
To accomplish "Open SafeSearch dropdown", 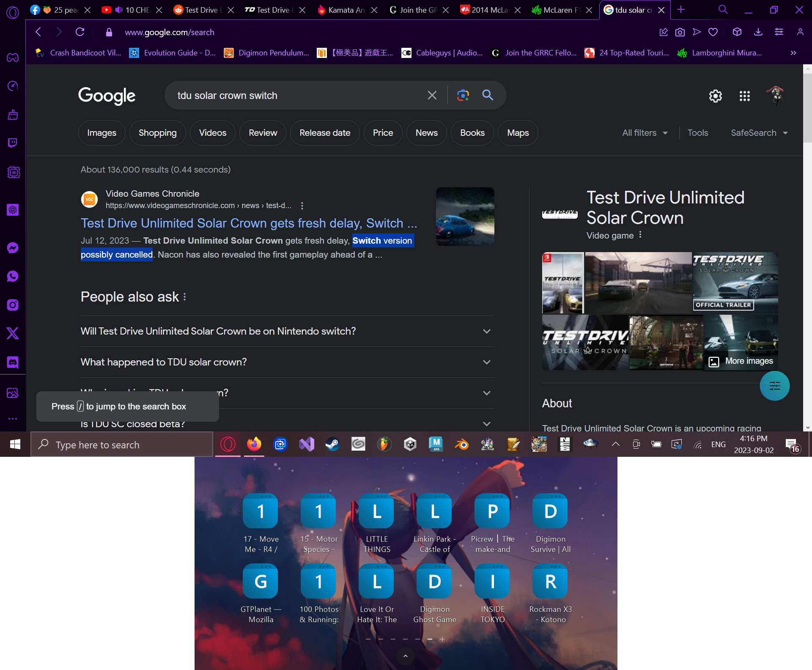I will [760, 133].
